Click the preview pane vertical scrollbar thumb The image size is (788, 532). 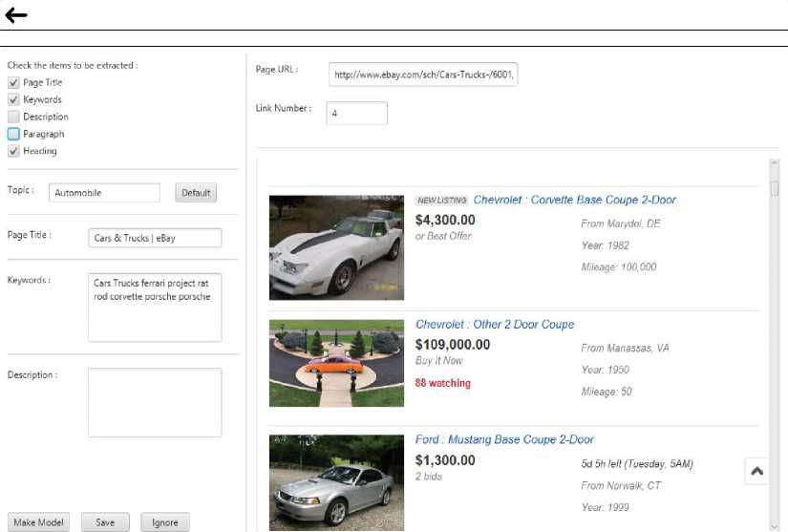pos(775,188)
